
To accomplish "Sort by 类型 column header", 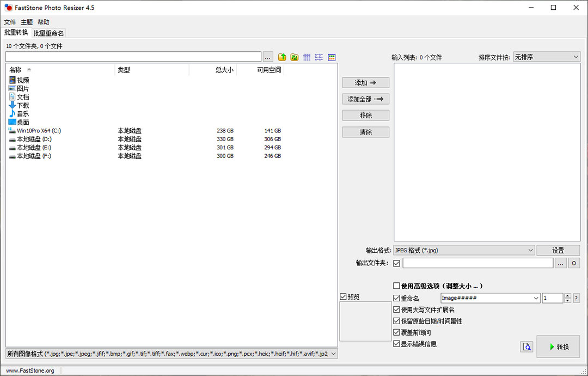I will pos(152,70).
